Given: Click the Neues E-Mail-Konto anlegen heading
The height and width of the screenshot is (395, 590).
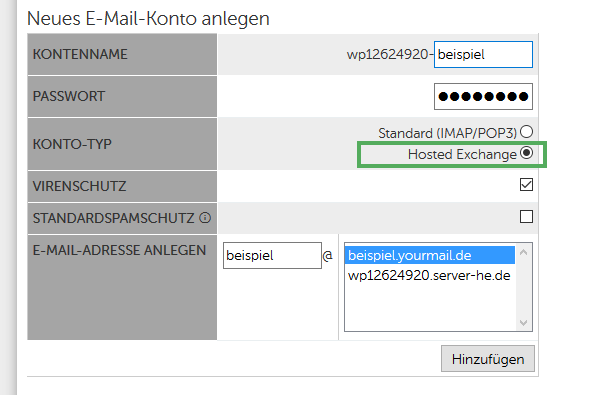Looking at the screenshot, I should coord(148,18).
